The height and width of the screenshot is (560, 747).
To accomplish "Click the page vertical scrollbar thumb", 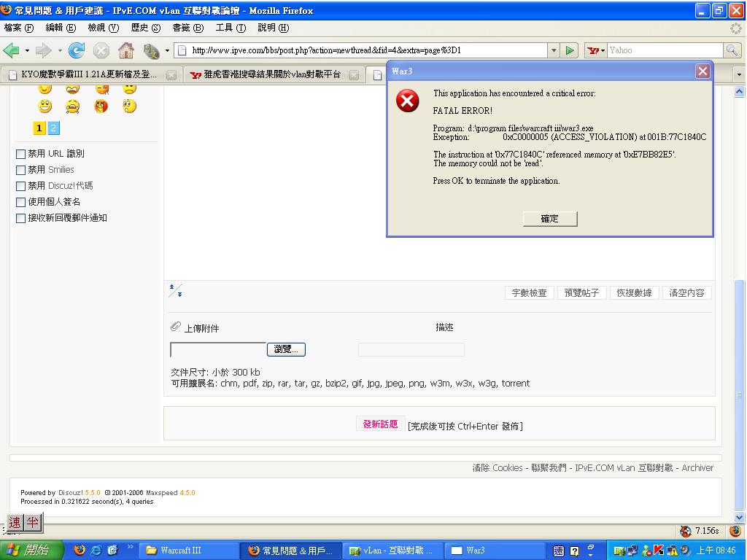I will pos(739,395).
